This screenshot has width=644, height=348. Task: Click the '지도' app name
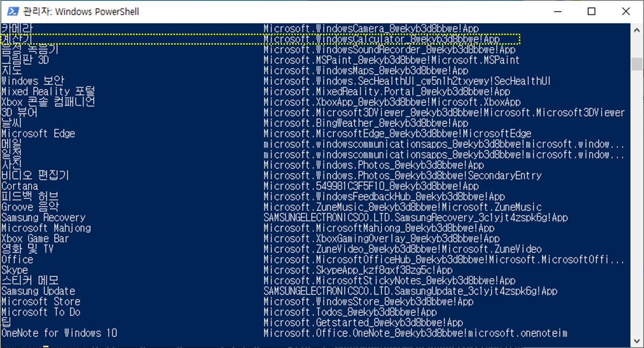pyautogui.click(x=12, y=71)
